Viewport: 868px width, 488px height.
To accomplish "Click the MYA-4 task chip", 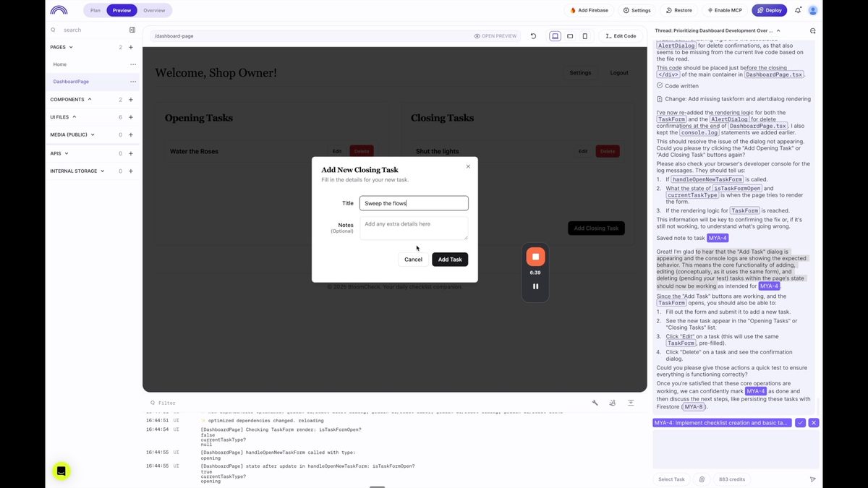I will click(x=722, y=423).
